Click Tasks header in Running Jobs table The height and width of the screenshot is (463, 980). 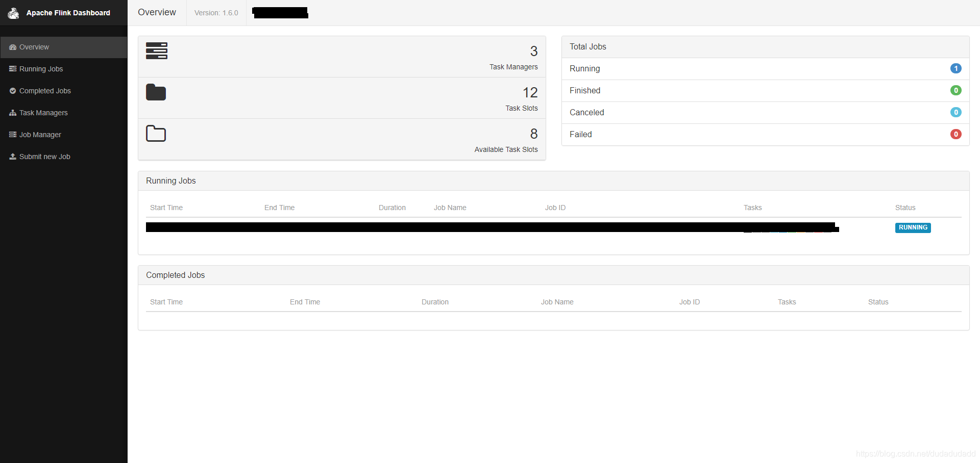(x=753, y=208)
